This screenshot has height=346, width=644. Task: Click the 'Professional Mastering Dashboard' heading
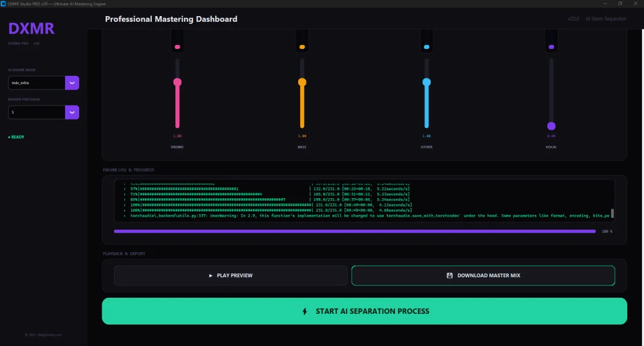coord(171,19)
